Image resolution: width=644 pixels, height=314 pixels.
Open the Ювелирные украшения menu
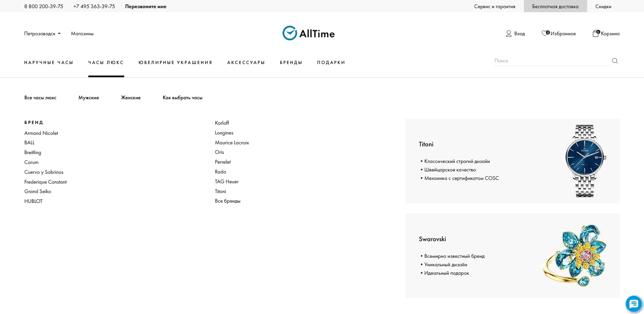(x=175, y=63)
